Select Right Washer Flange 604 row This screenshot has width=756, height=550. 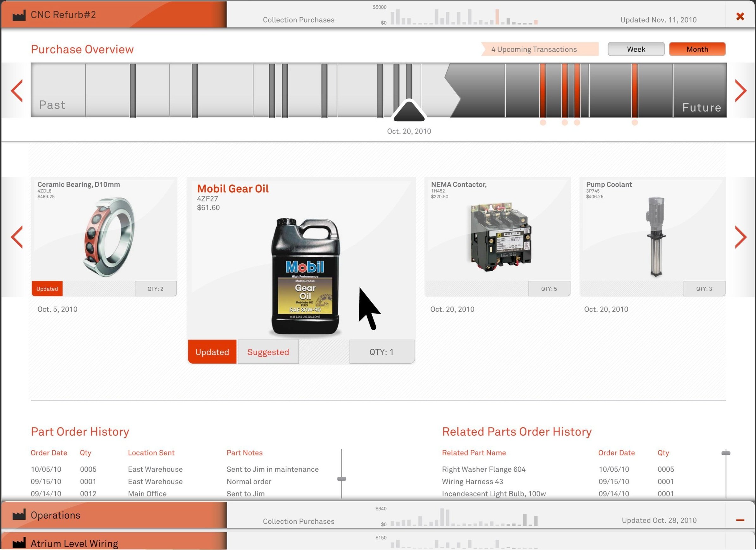tap(558, 469)
